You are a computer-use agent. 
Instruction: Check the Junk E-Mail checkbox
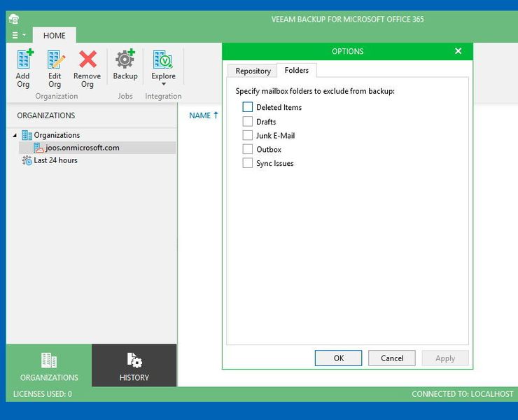pos(247,135)
